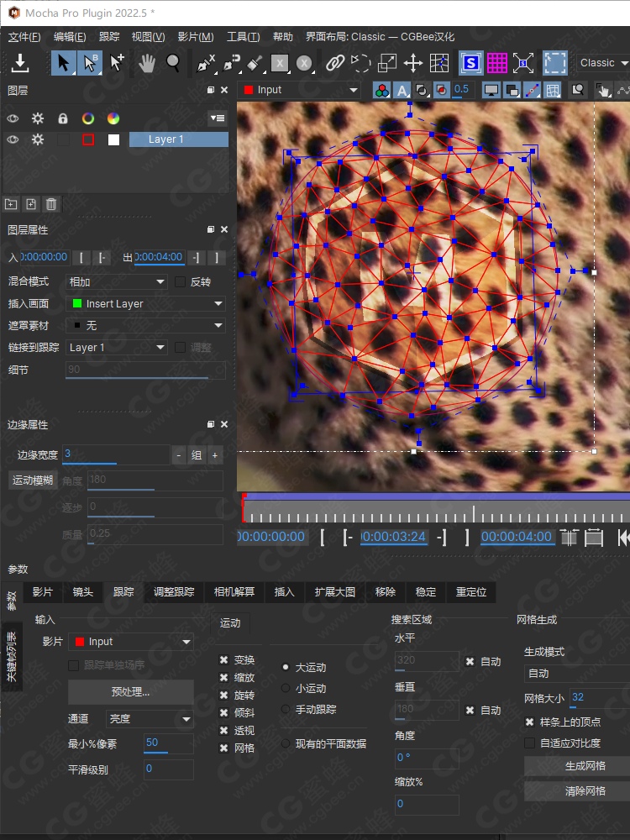Click the 运动模糊 button
Viewport: 630px width, 840px height.
(x=33, y=480)
